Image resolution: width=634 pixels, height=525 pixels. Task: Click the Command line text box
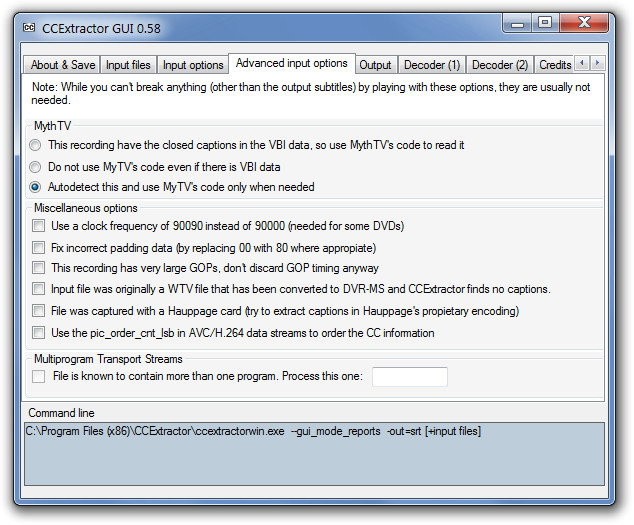point(314,454)
